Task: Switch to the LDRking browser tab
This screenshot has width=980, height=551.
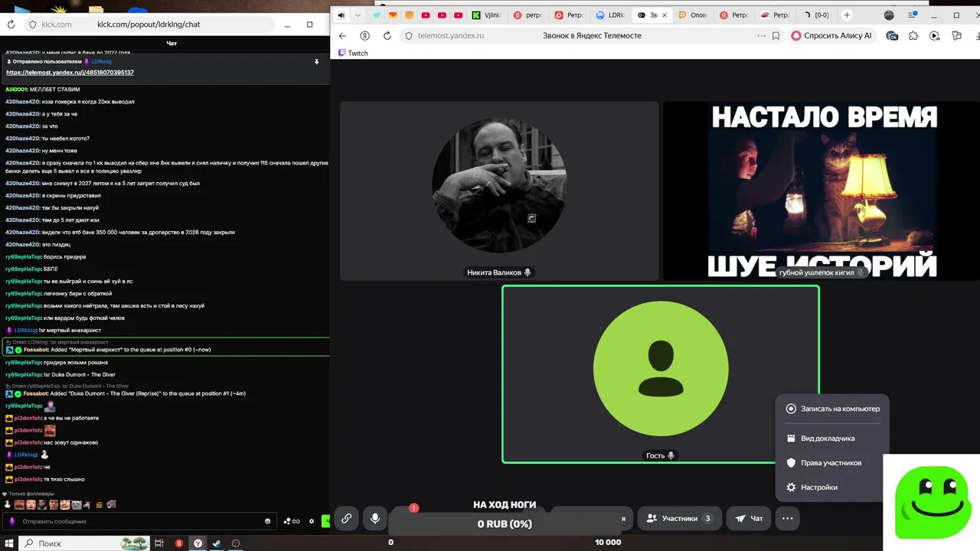Action: [610, 15]
